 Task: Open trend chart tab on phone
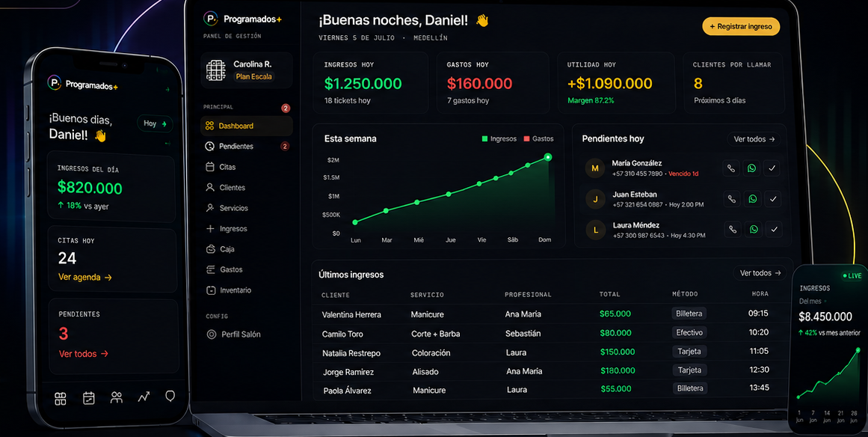(144, 397)
